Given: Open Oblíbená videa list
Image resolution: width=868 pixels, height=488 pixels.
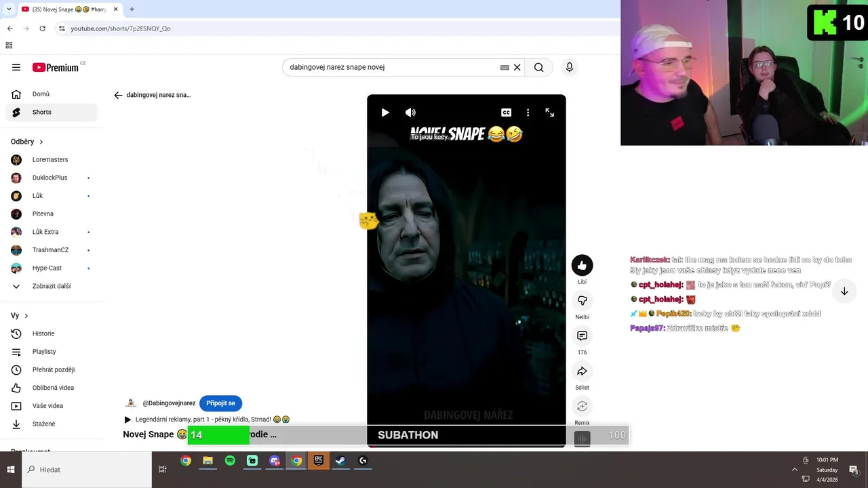Looking at the screenshot, I should (x=52, y=388).
